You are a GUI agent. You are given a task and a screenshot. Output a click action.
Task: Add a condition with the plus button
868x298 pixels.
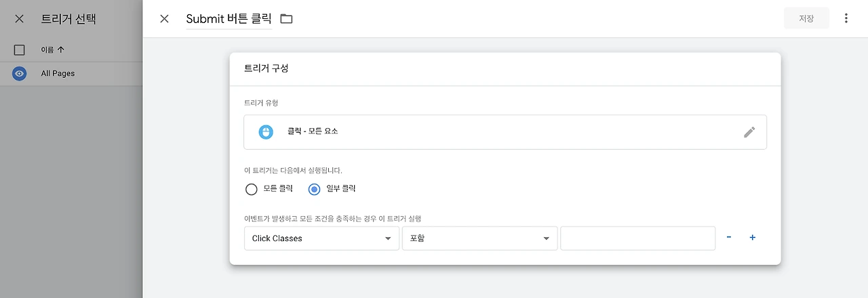point(752,238)
